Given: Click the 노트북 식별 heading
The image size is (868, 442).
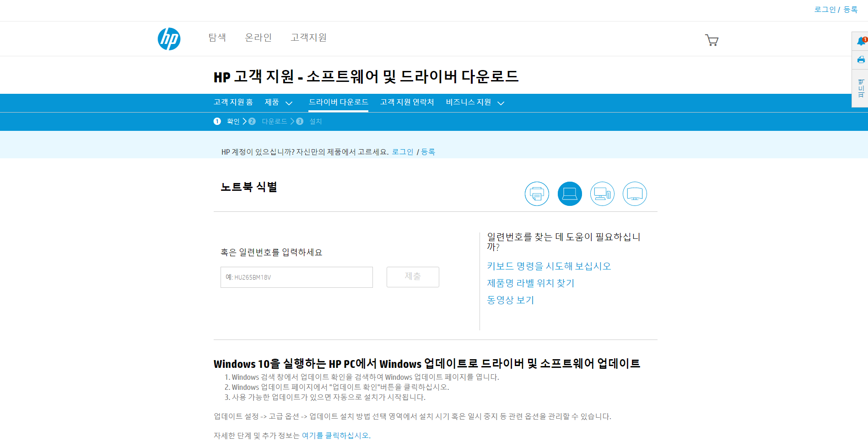Looking at the screenshot, I should [x=249, y=187].
